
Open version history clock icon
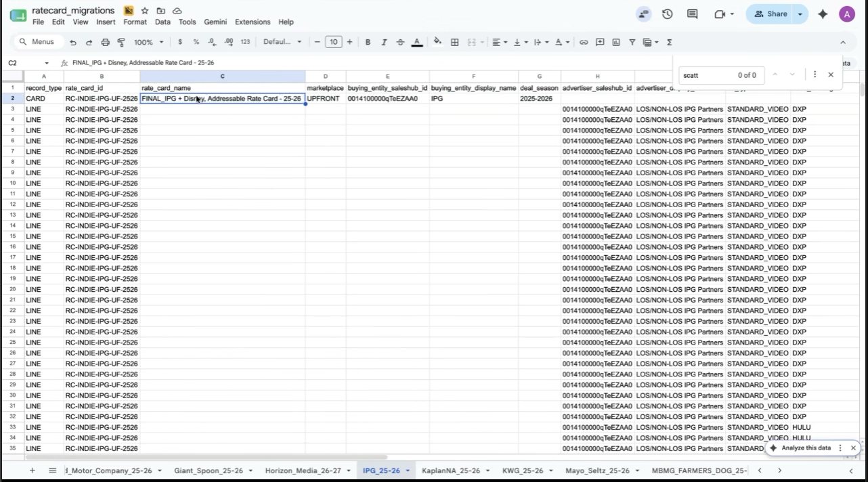tap(667, 14)
